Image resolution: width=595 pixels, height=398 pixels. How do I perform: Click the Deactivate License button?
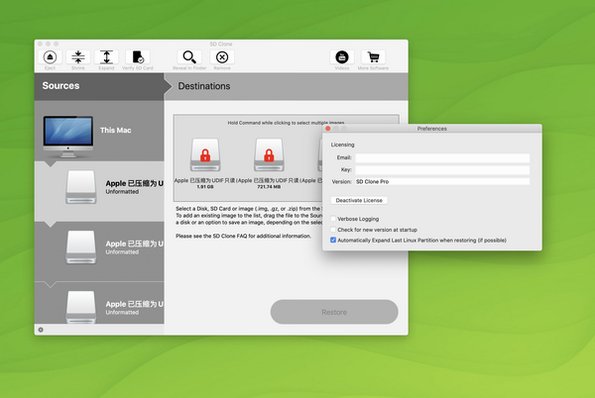pos(359,200)
